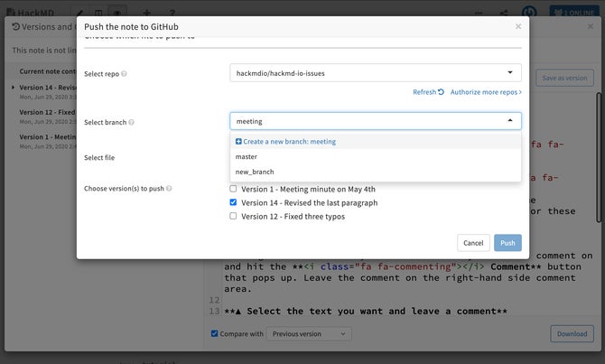Click the versions panel vertical scrollbar
Screen dimensions: 605x364
(x=599, y=157)
